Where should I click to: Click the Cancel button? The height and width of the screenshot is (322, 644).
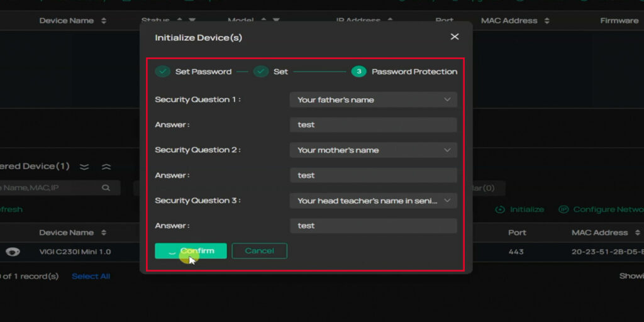point(259,251)
